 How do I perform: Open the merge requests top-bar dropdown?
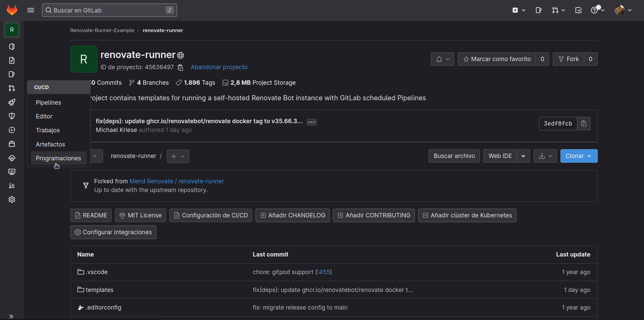tap(558, 10)
